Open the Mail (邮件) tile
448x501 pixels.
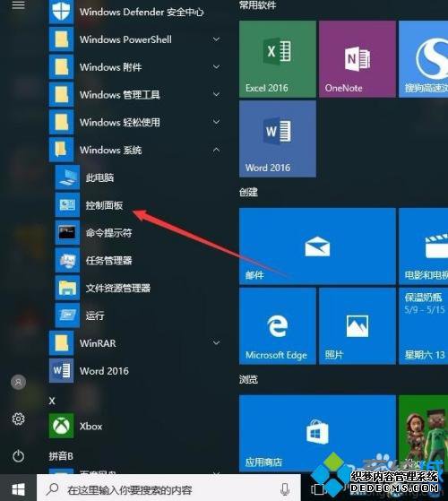click(317, 246)
